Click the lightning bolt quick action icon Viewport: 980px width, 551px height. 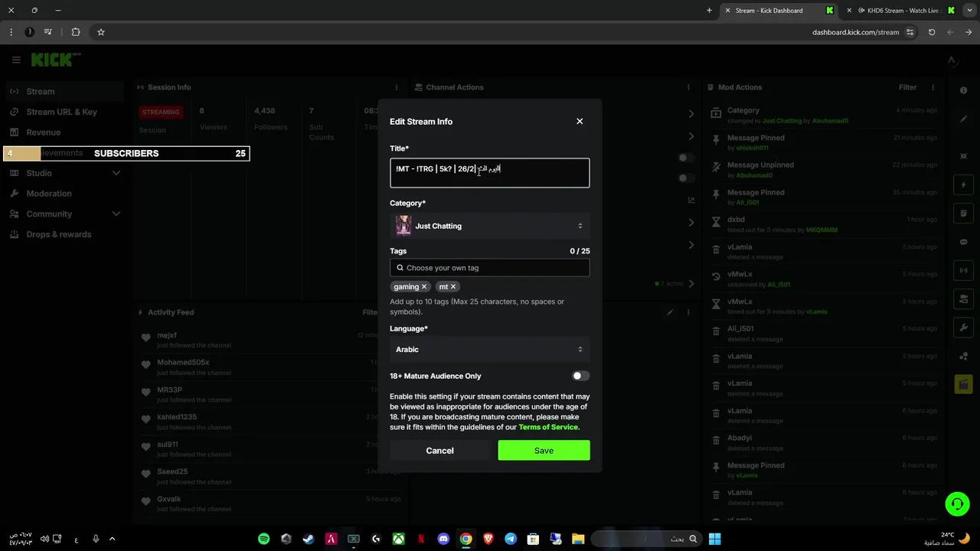963,184
